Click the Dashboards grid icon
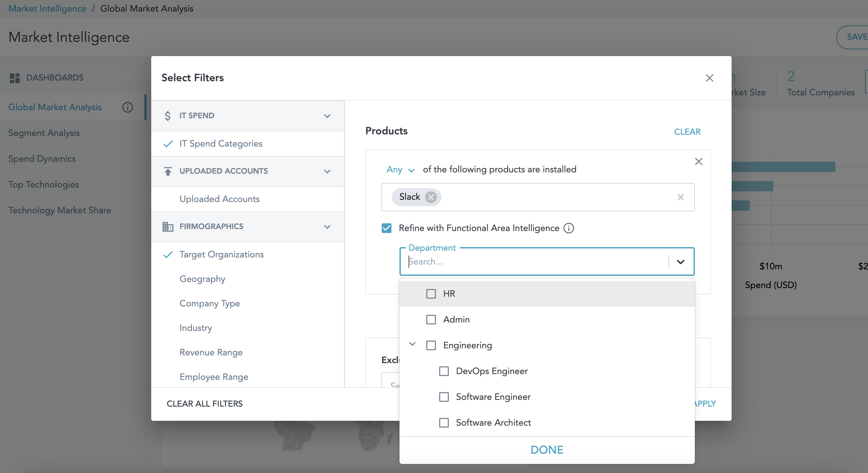The width and height of the screenshot is (868, 473). [15, 78]
